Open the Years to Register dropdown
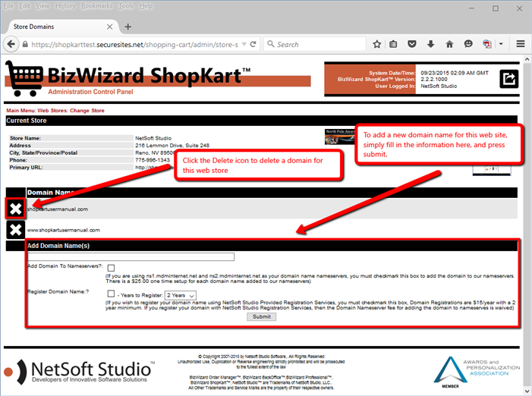Screen dimensions: 532x396 coord(181,295)
